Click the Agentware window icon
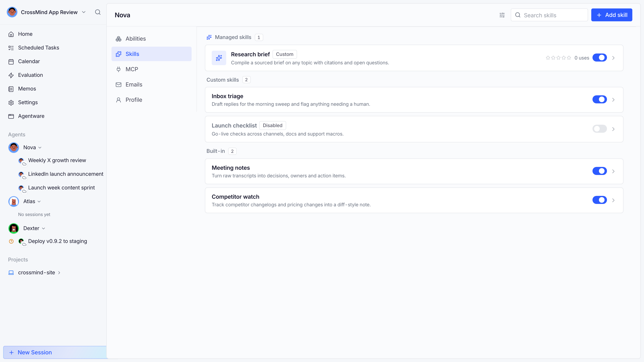The height and width of the screenshot is (362, 644). pos(11,116)
